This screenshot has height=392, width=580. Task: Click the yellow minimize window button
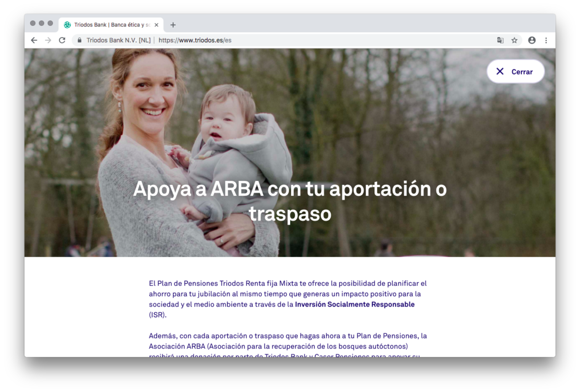(x=41, y=23)
